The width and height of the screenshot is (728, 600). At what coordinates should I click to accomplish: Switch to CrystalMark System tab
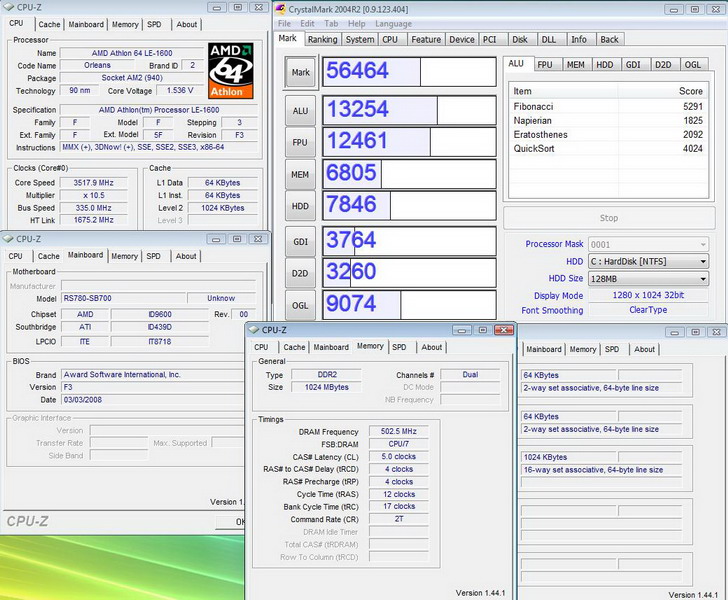click(360, 39)
